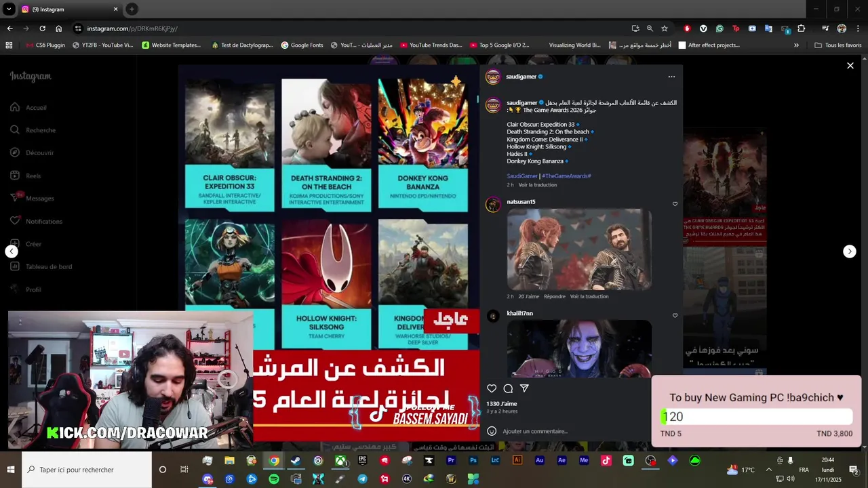This screenshot has height=488, width=868.
Task: Open #TheGameAwards hashtag link
Action: click(x=566, y=176)
